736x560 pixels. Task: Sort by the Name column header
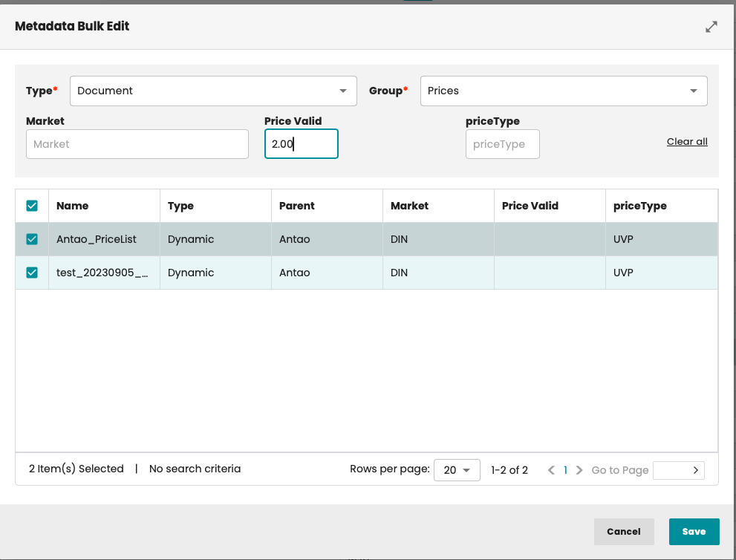tap(73, 206)
